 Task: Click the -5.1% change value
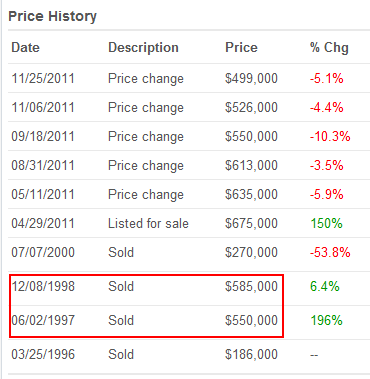click(326, 79)
